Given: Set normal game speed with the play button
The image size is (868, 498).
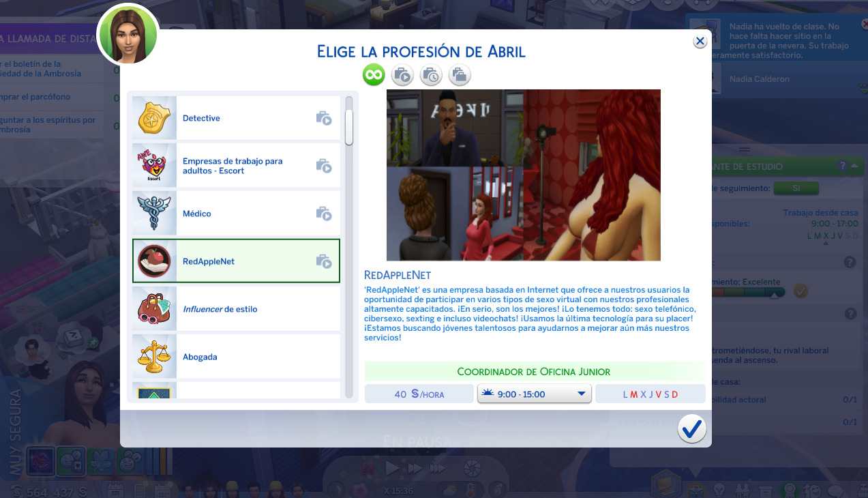Looking at the screenshot, I should [x=392, y=468].
